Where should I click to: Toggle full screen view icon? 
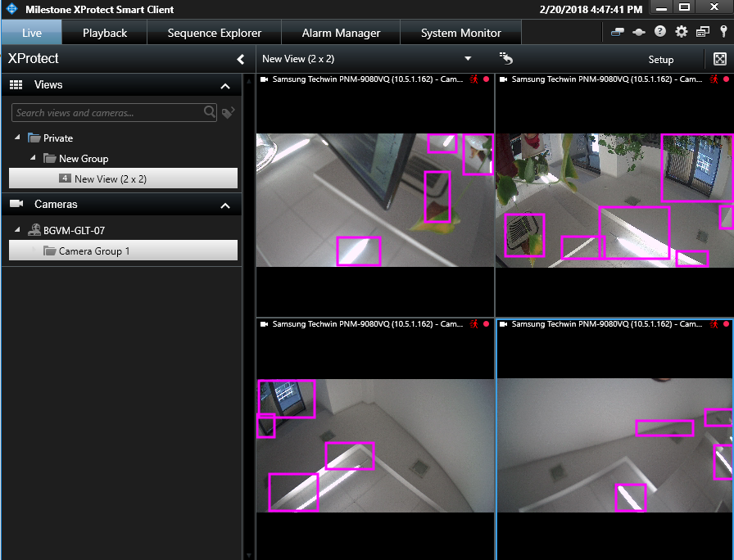(719, 59)
